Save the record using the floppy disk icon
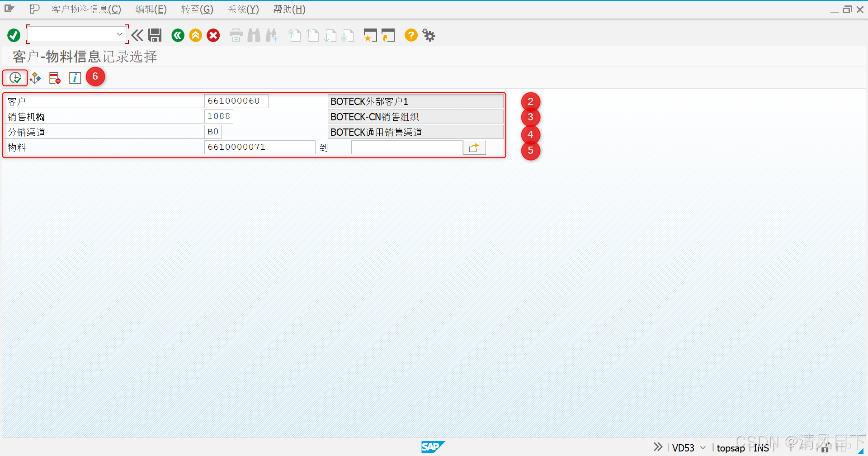This screenshot has height=456, width=868. (x=155, y=35)
